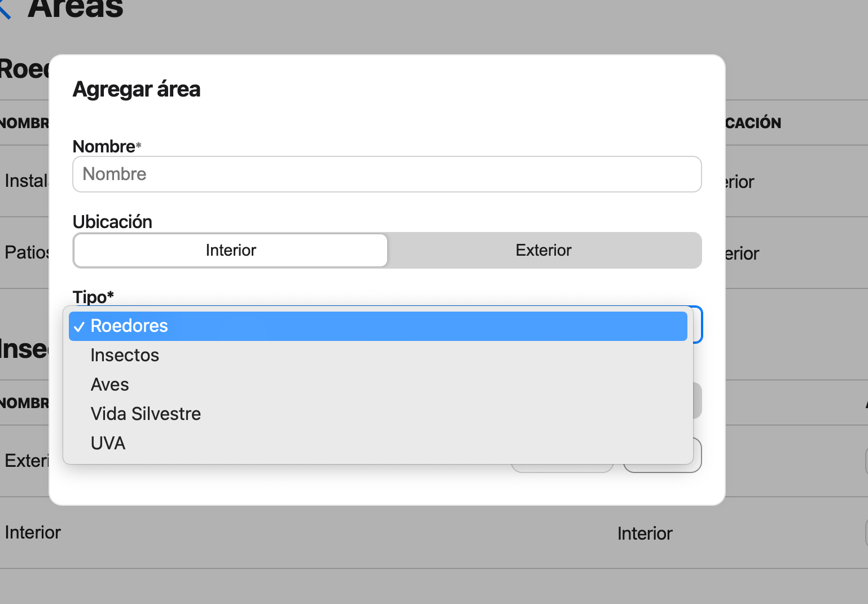This screenshot has height=604, width=868.
Task: Click the partially hidden left button in dialog
Action: tap(562, 469)
